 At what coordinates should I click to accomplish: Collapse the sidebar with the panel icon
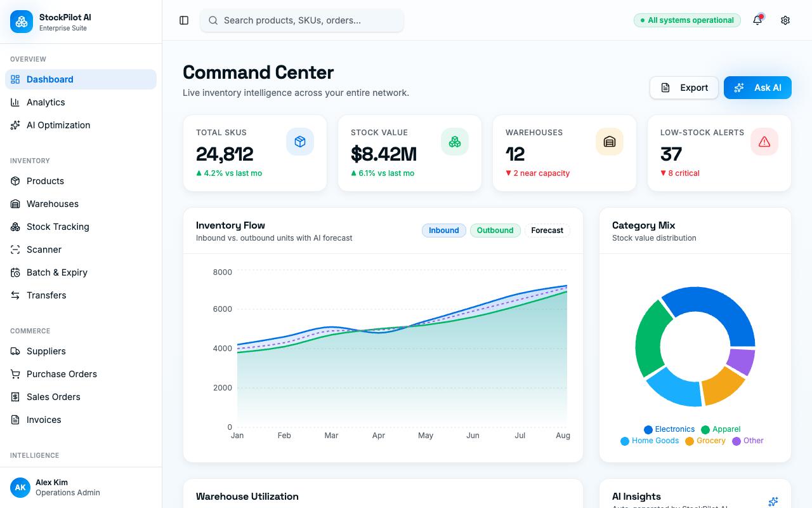point(184,20)
